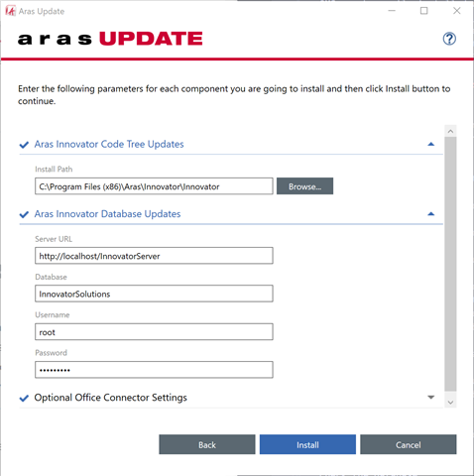Expand Optional Office Connector Settings arrow
This screenshot has height=476, width=474.
tap(430, 397)
